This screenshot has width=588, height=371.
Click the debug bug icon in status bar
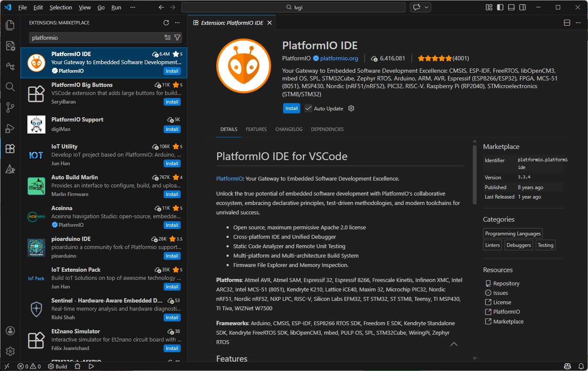pos(78,366)
